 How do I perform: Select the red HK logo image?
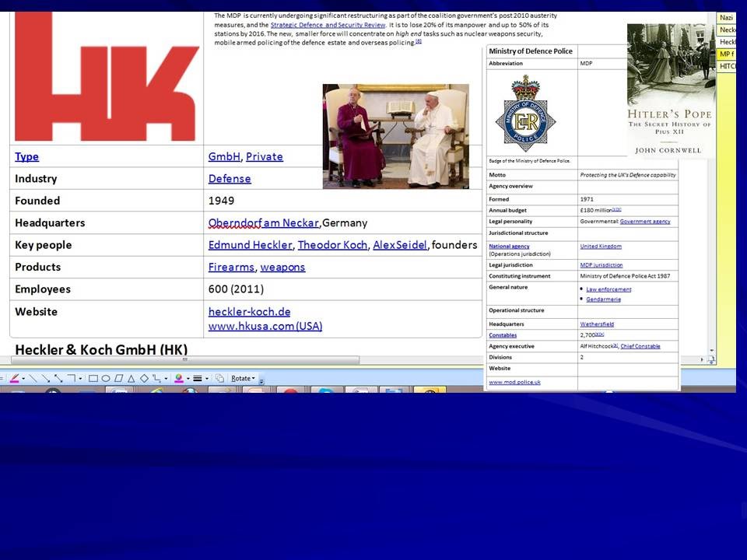(107, 76)
